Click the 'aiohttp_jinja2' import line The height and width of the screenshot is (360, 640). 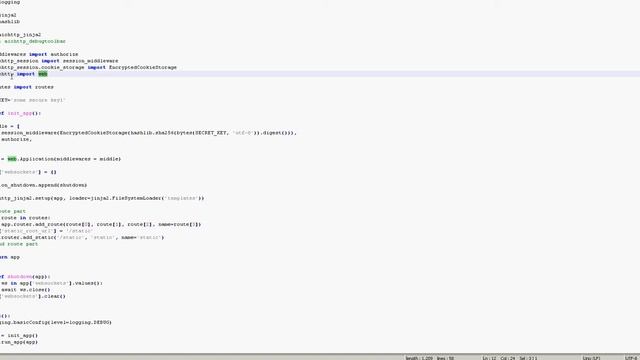pos(20,35)
